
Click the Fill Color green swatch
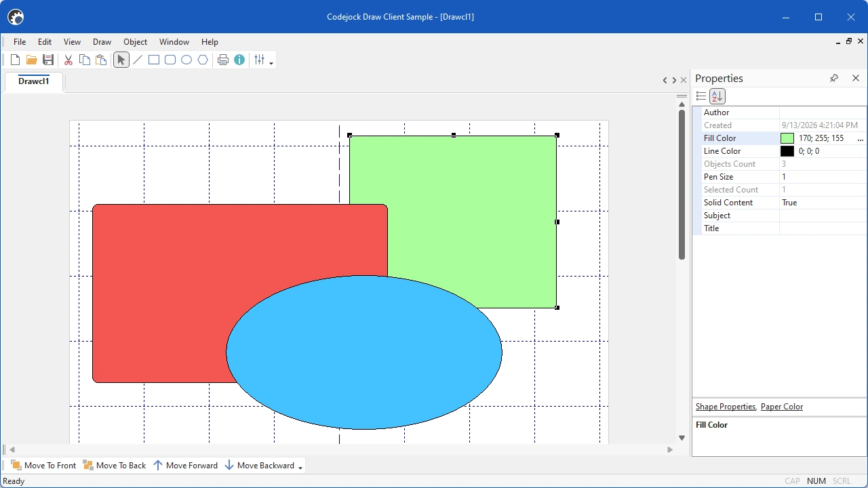[x=787, y=138]
